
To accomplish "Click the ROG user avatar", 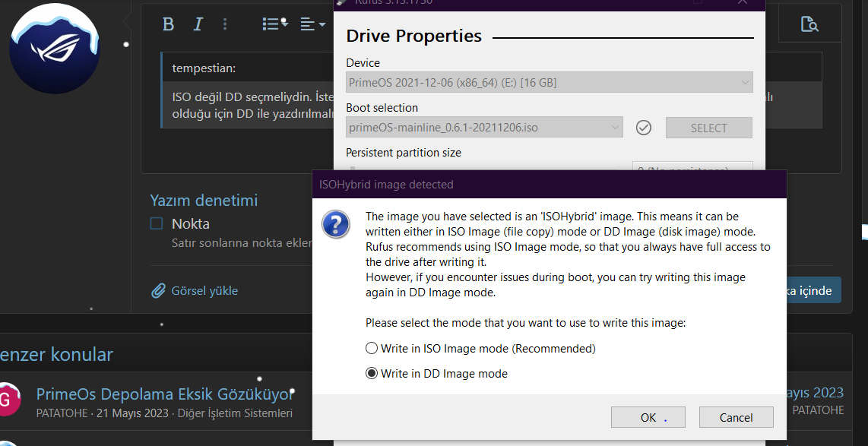I will tap(54, 48).
